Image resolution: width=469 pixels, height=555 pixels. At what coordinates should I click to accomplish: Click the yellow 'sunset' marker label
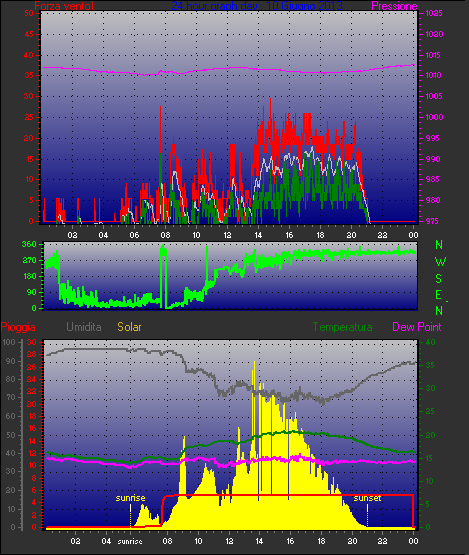[x=367, y=498]
